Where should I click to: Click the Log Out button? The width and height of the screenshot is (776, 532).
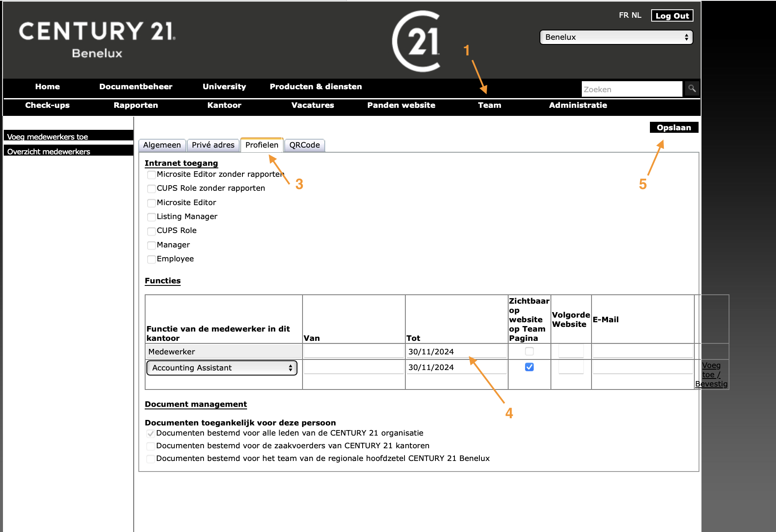tap(672, 16)
